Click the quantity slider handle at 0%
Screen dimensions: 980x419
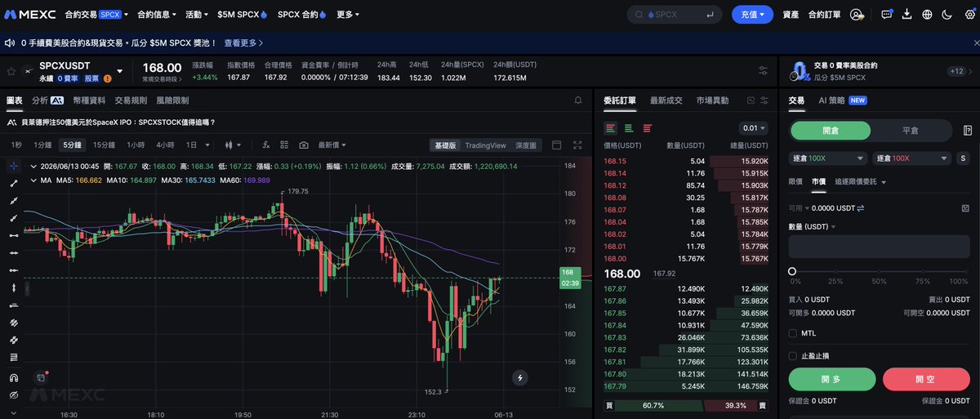pyautogui.click(x=792, y=271)
